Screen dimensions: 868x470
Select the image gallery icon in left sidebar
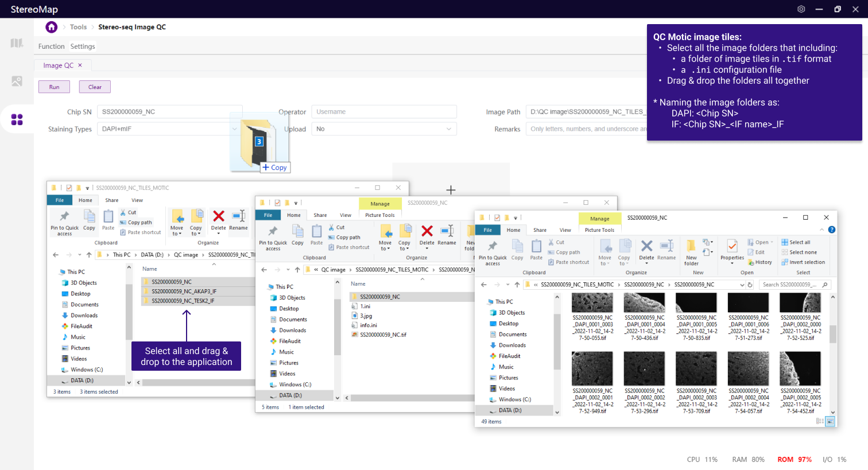[x=17, y=81]
